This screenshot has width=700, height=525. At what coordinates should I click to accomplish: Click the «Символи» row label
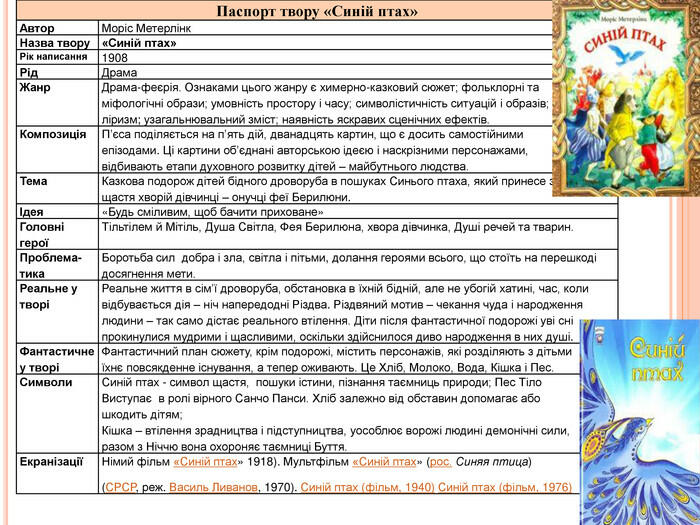[x=46, y=383]
